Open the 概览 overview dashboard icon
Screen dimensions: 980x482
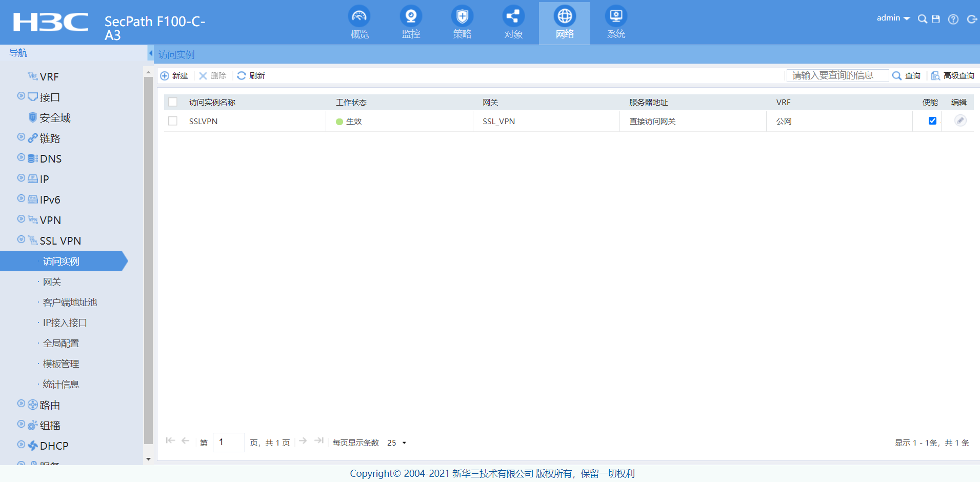click(359, 17)
